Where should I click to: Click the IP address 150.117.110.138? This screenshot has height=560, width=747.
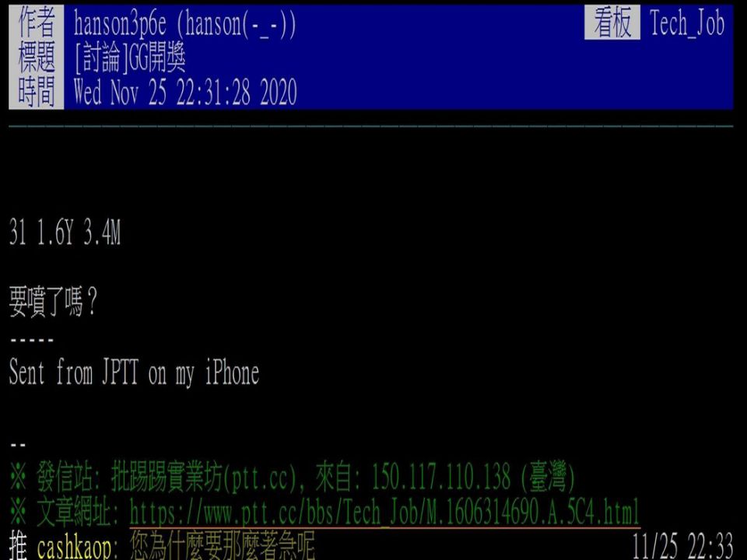pyautogui.click(x=440, y=477)
